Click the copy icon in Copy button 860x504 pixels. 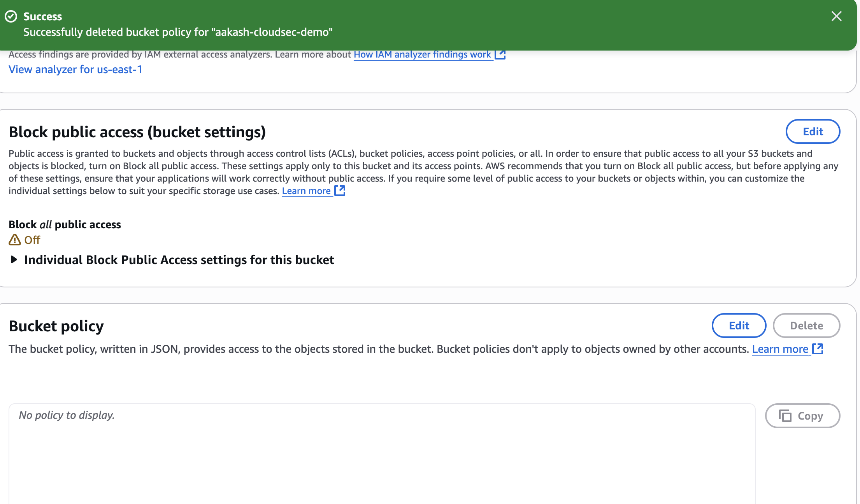[785, 416]
